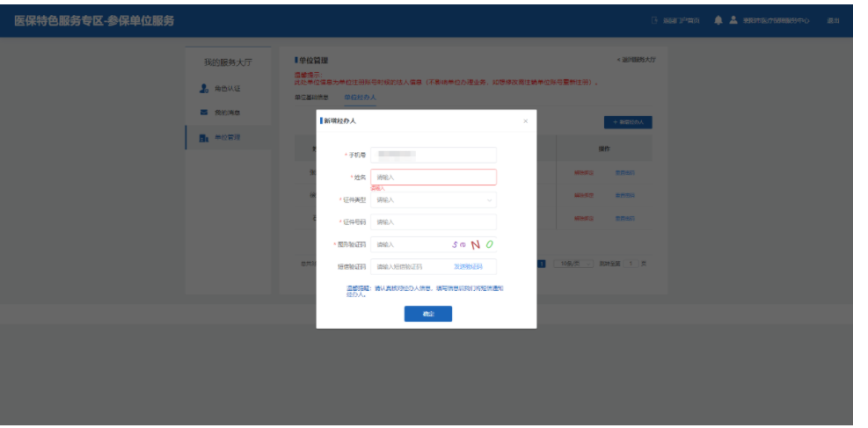Click the notification bell icon in header
The image size is (868, 428).
tap(718, 20)
